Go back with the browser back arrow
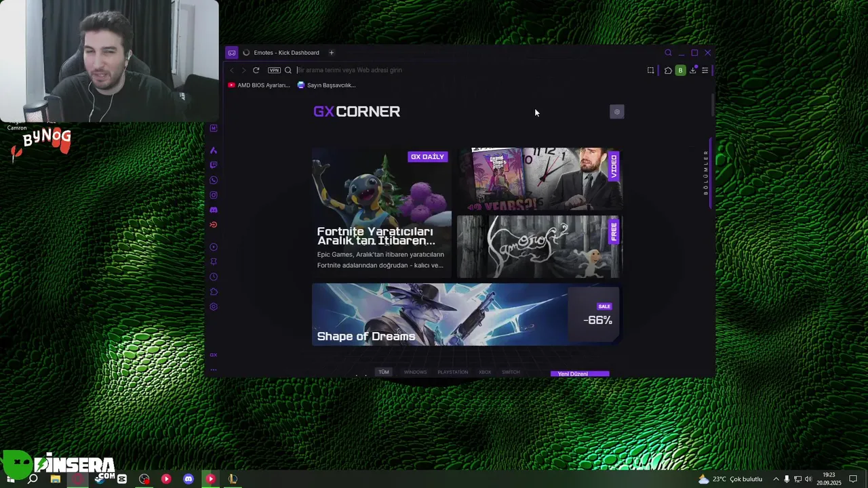Viewport: 868px width, 488px height. (x=232, y=70)
